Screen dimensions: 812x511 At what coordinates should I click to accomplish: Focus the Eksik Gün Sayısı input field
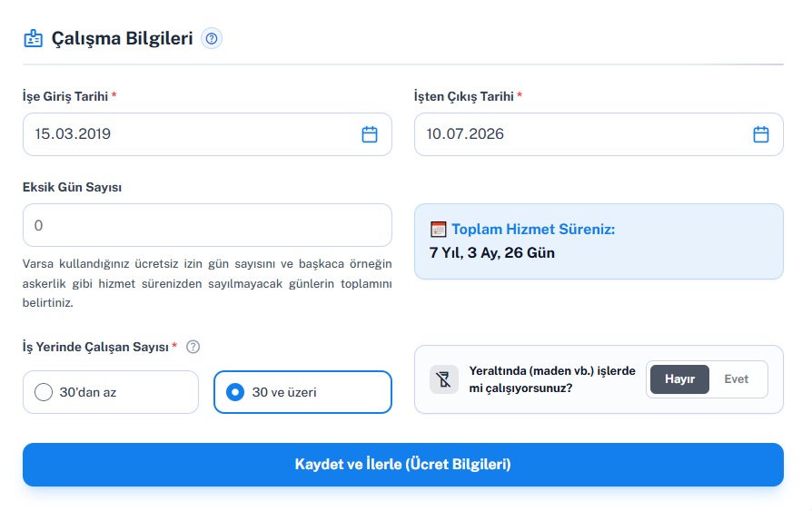[207, 225]
